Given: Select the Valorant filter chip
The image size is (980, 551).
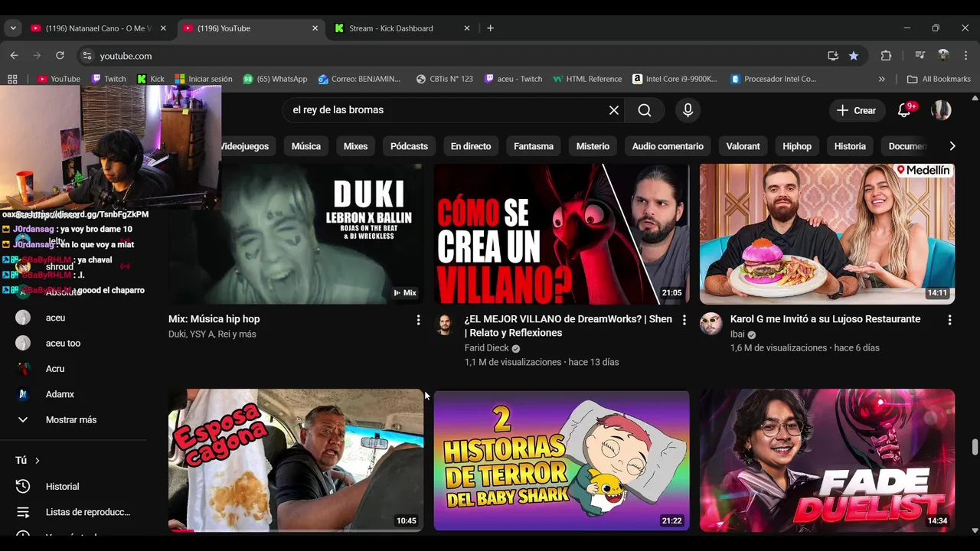Looking at the screenshot, I should [743, 146].
